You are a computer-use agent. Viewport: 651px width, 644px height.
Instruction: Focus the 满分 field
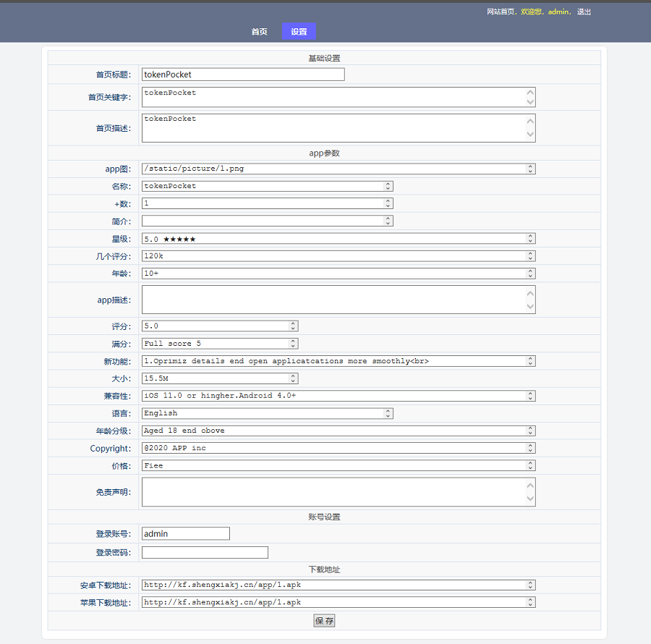[220, 344]
